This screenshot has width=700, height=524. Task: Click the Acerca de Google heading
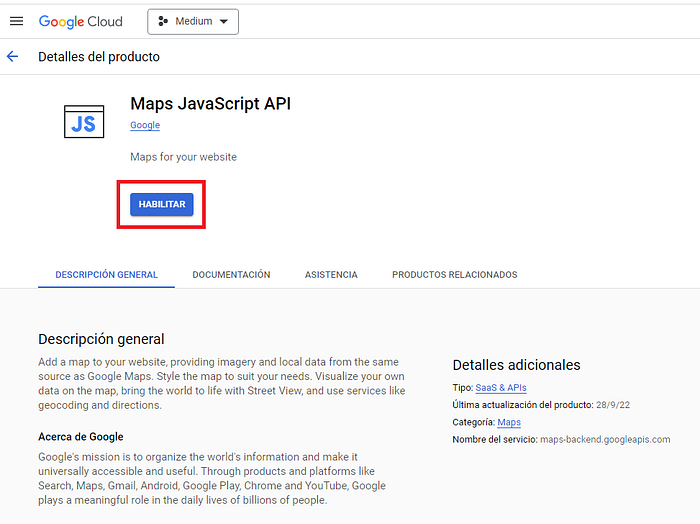click(81, 437)
